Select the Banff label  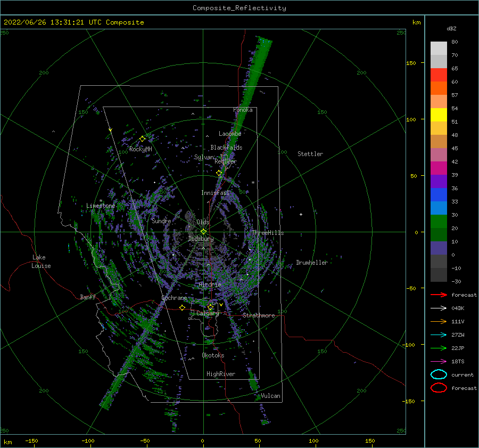point(88,297)
